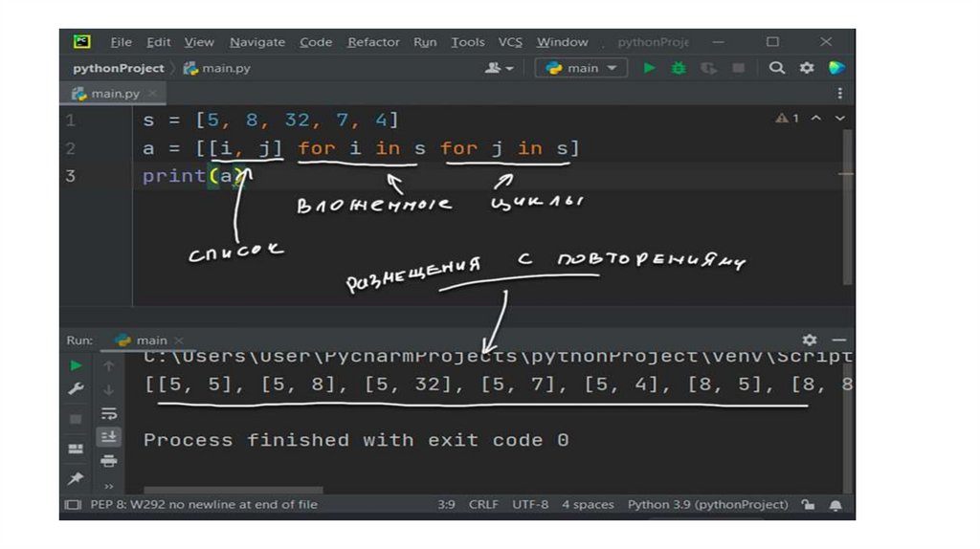The width and height of the screenshot is (980, 549).
Task: Open editor tab options three-dot menu
Action: [x=840, y=93]
